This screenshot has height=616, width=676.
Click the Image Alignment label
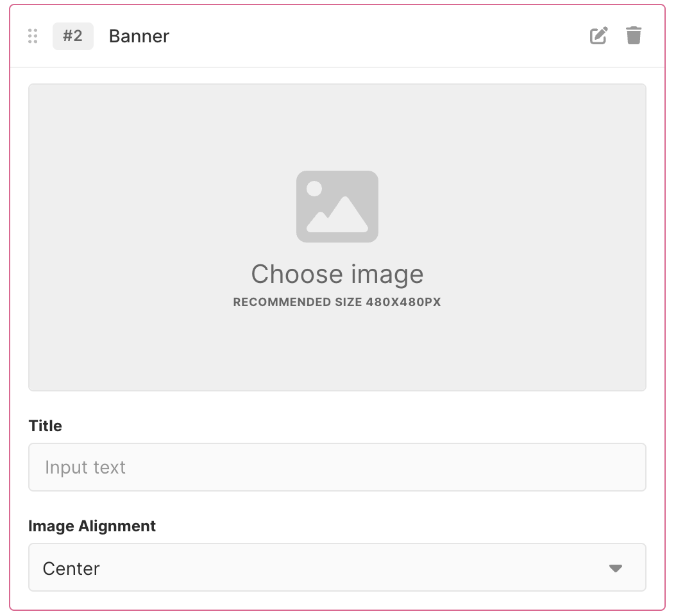point(92,526)
